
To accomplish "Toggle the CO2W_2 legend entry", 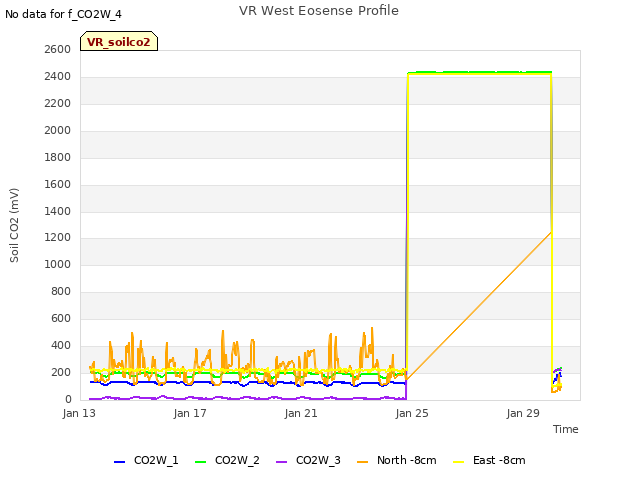I will 227,460.
